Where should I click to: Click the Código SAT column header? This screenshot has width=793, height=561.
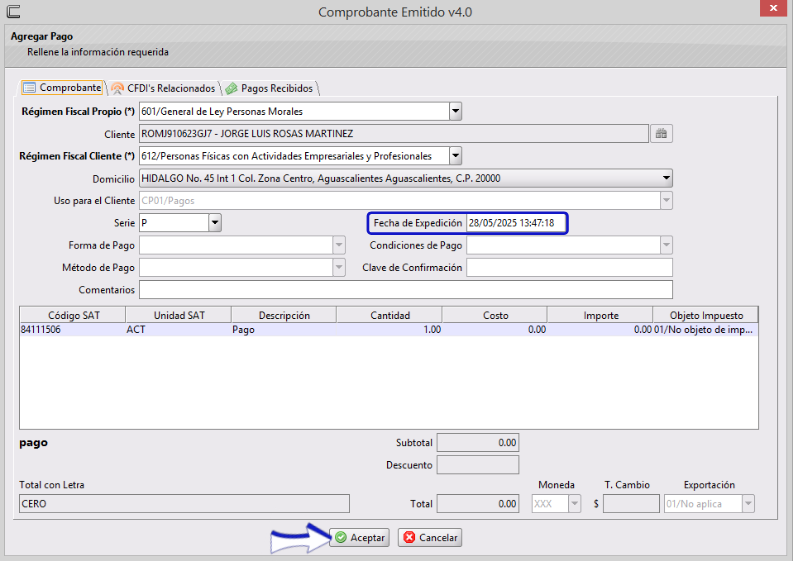coord(73,315)
